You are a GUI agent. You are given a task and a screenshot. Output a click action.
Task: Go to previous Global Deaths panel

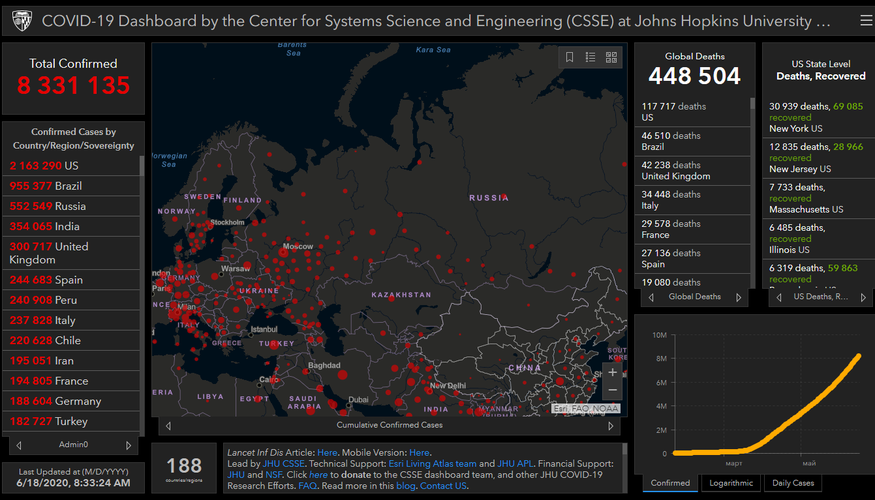coord(651,297)
